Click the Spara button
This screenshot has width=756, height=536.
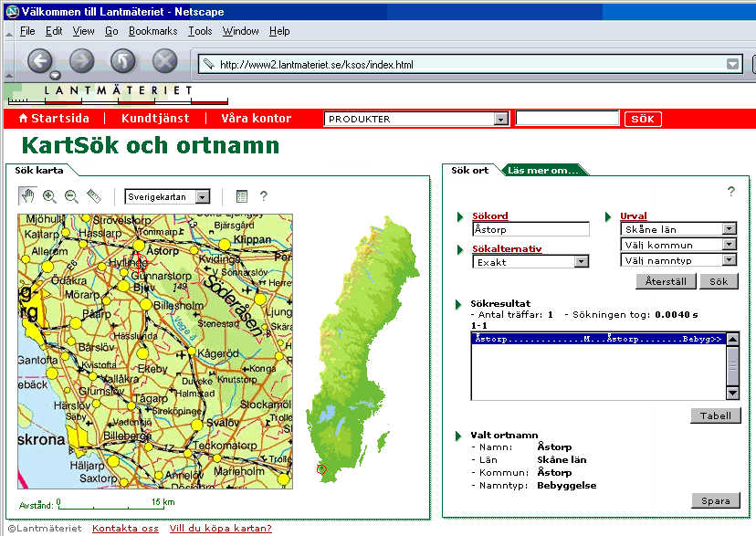coord(716,500)
